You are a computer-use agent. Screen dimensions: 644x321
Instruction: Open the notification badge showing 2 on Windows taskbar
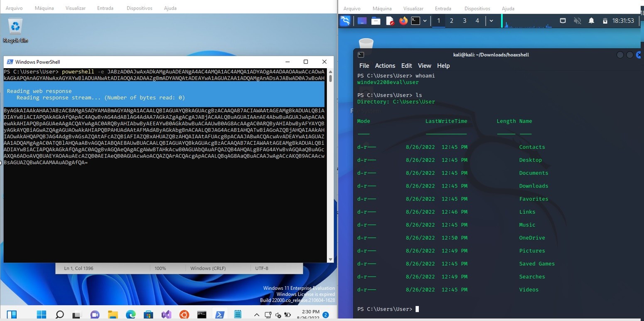[326, 315]
